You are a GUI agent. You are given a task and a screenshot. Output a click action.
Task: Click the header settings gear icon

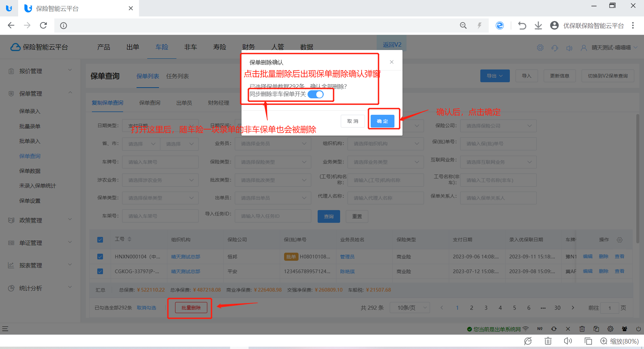pyautogui.click(x=540, y=48)
